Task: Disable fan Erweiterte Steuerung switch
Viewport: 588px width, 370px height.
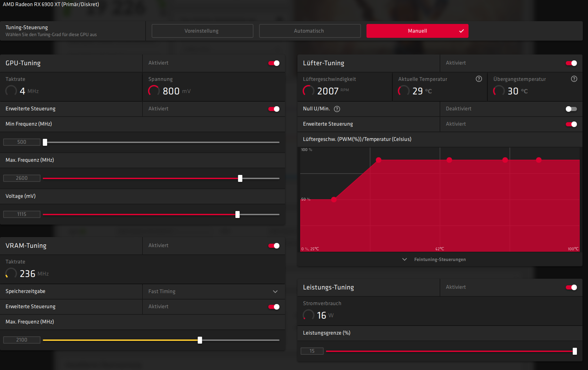Action: point(571,124)
